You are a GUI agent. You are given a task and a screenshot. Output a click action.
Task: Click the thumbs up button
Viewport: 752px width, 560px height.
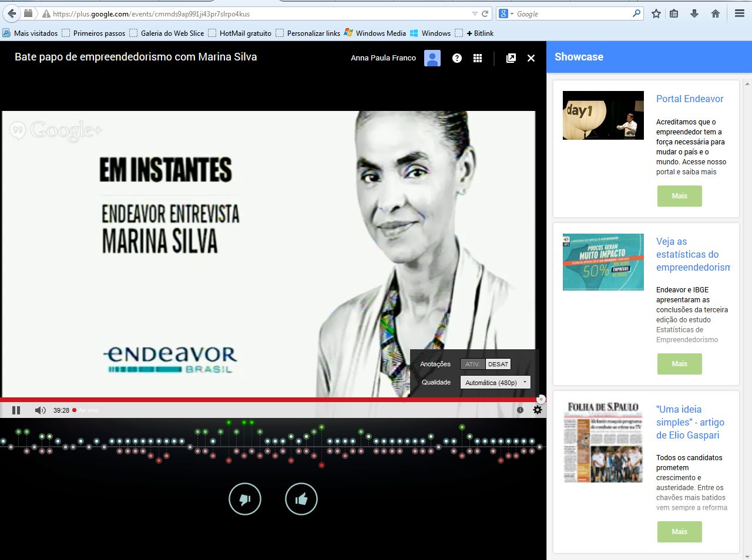click(x=301, y=499)
